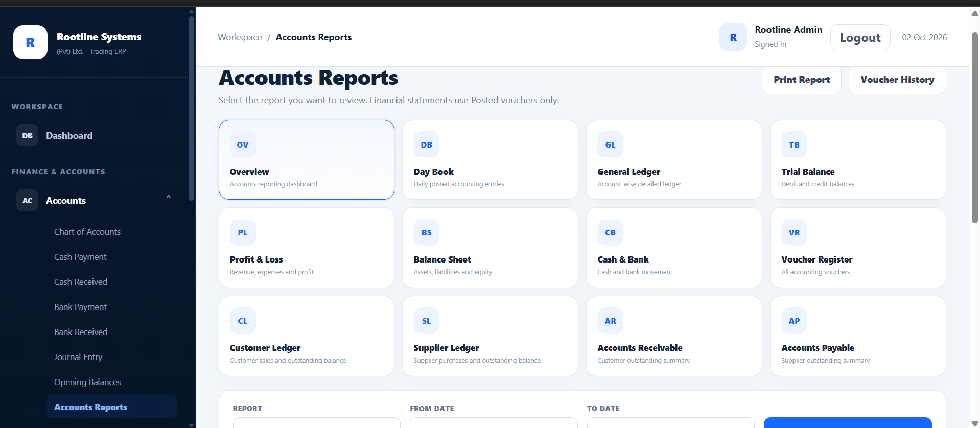Click the 'All accounting vouchers' description
Viewport: 980px width, 428px height.
(x=815, y=272)
